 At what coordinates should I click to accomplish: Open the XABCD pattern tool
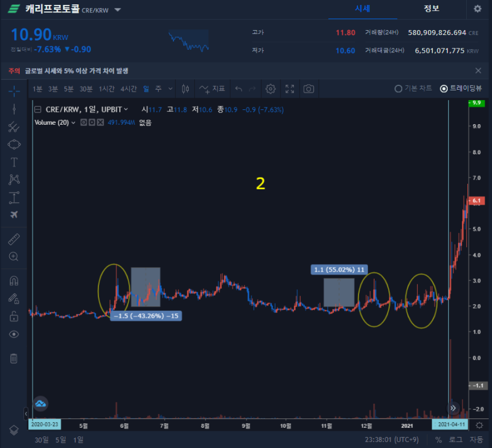(14, 179)
